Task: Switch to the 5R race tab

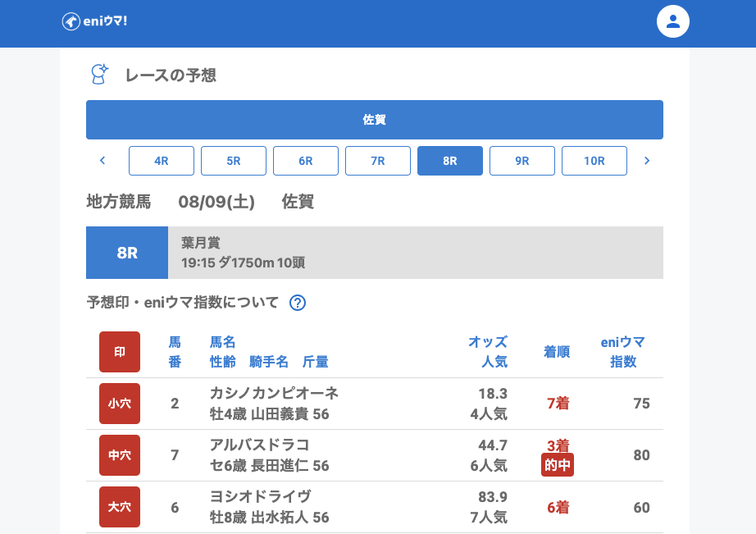Action: tap(234, 161)
